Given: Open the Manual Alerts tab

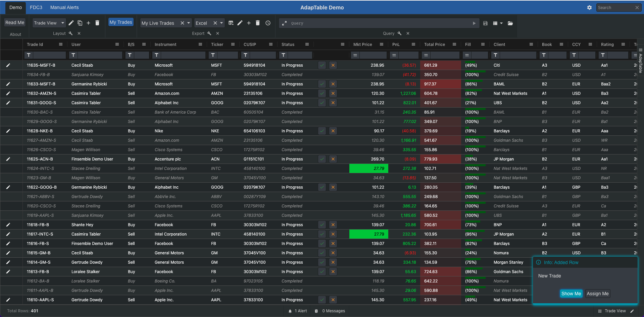Looking at the screenshot, I should (64, 7).
